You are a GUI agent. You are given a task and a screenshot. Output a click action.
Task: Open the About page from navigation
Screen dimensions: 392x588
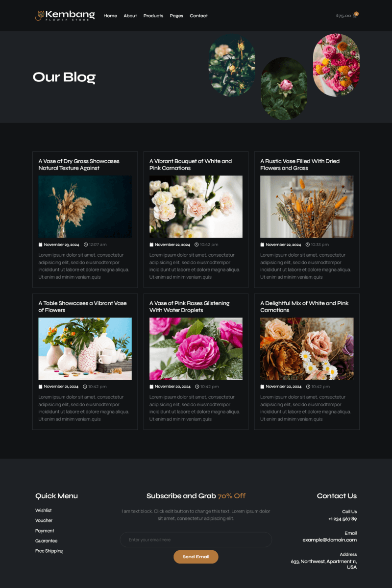[130, 16]
